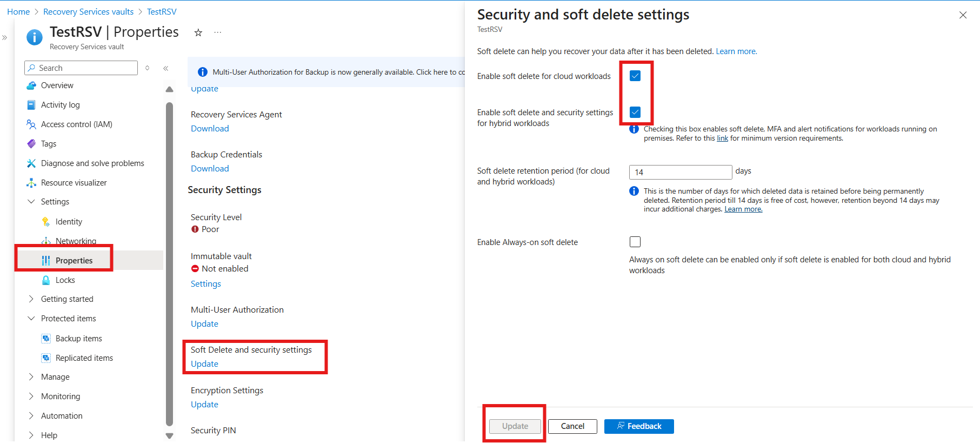Expand the Getting started section
This screenshot has height=443, width=980.
tap(31, 299)
